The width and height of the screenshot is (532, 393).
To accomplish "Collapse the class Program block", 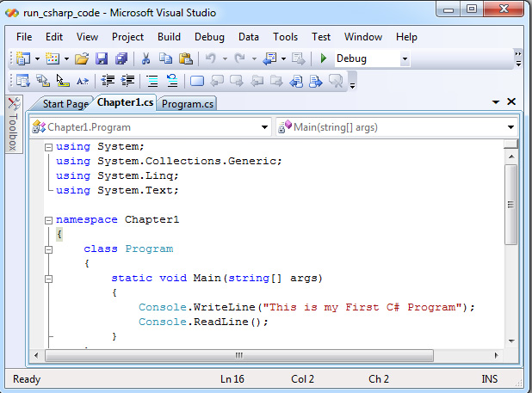I will (48, 249).
